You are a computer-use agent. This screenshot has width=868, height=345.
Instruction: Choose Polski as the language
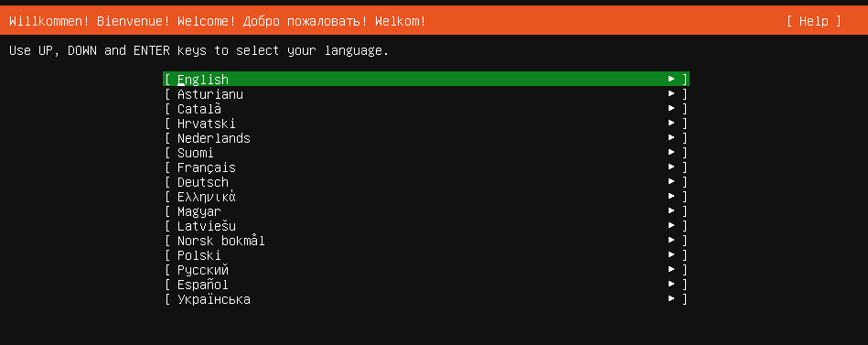[425, 255]
